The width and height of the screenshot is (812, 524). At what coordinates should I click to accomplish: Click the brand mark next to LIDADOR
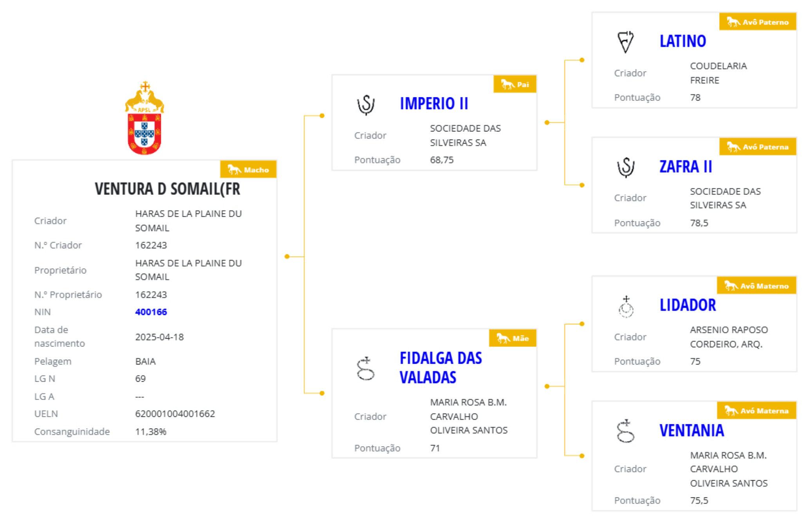626,307
